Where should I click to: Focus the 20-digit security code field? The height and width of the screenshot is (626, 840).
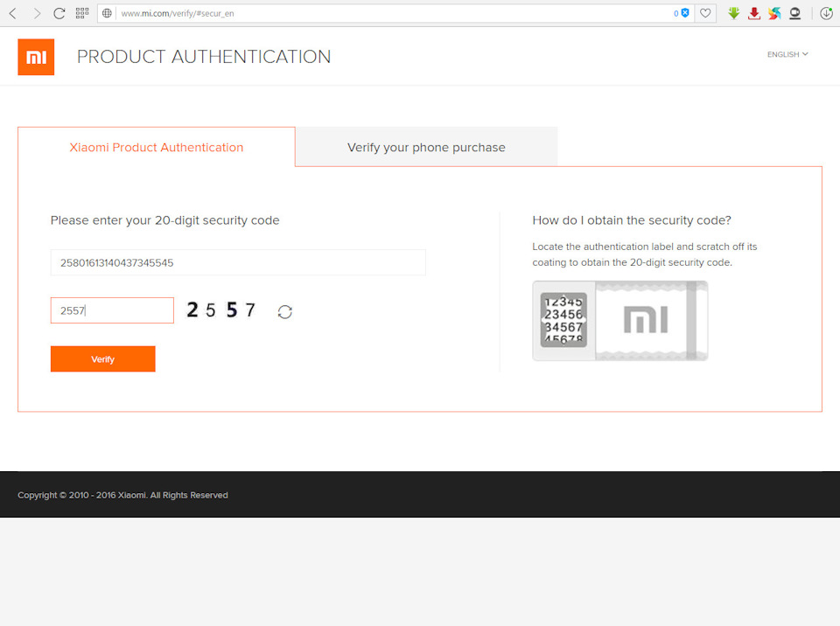tap(238, 262)
